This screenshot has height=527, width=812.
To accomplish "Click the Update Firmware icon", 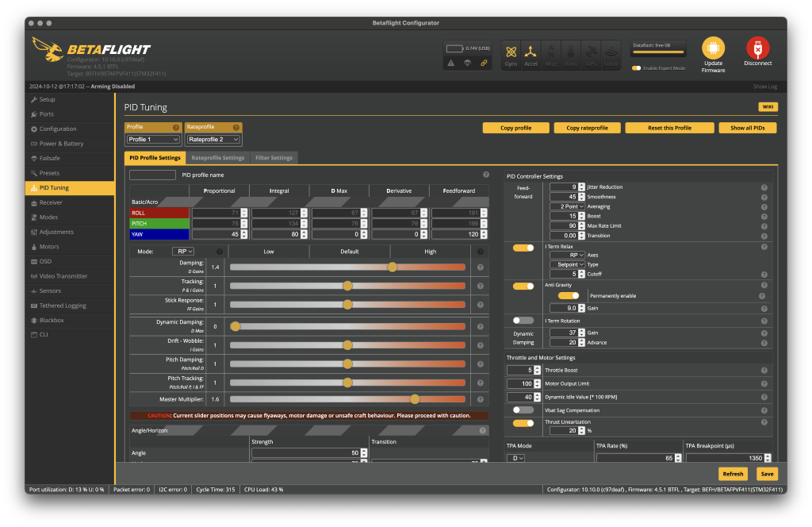I will coord(713,48).
